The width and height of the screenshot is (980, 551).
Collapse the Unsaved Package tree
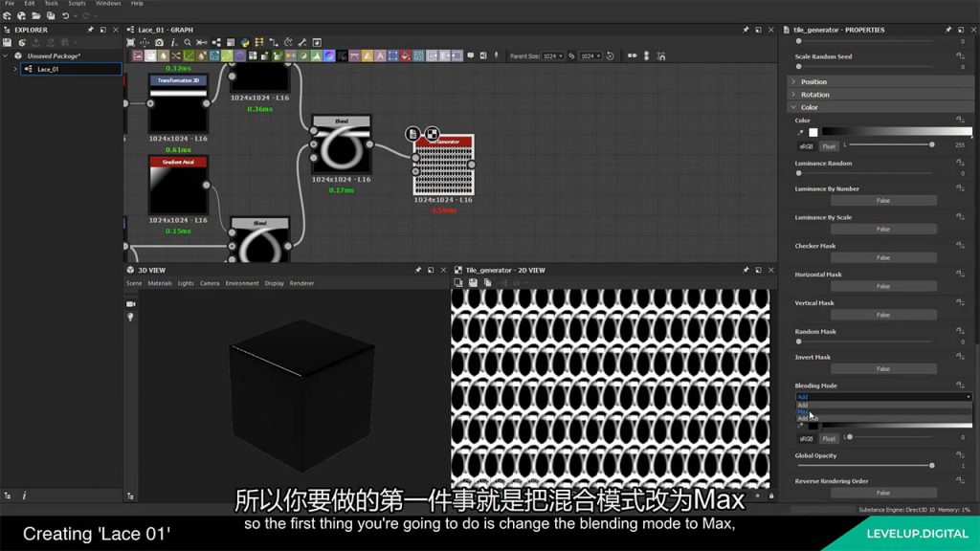[x=7, y=55]
